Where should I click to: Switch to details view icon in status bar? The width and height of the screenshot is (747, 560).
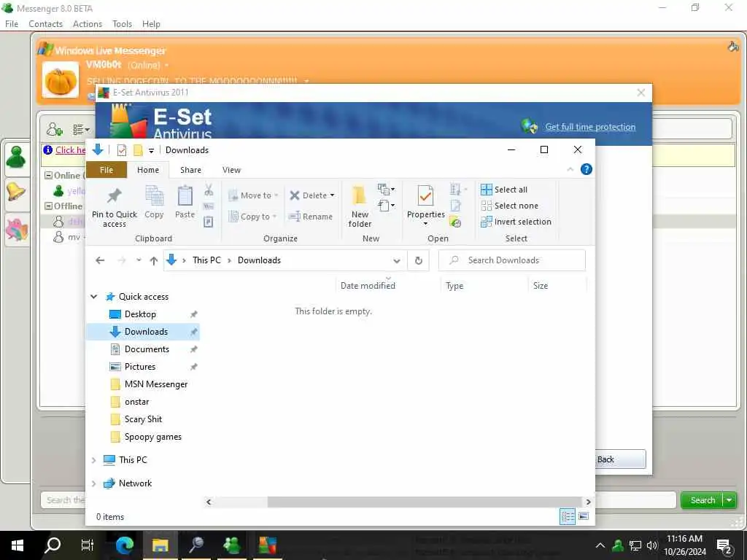tap(567, 517)
